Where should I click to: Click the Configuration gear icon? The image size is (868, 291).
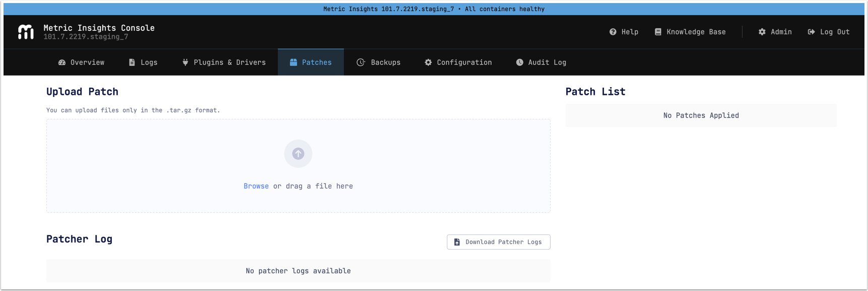(428, 63)
